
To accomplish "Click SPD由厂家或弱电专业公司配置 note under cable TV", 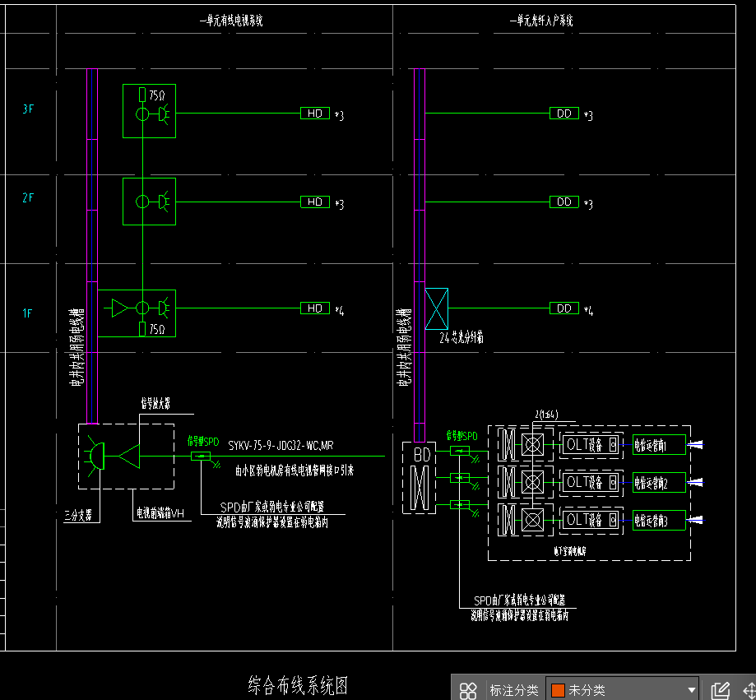I will tap(272, 507).
